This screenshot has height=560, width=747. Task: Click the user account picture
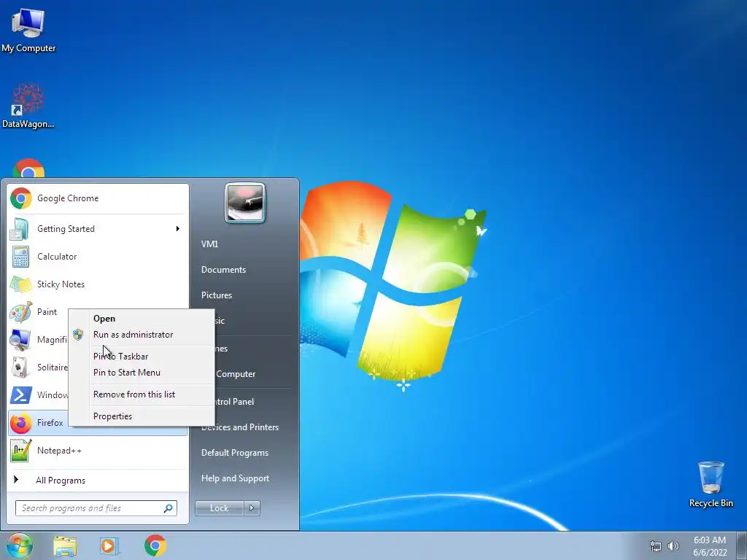245,203
